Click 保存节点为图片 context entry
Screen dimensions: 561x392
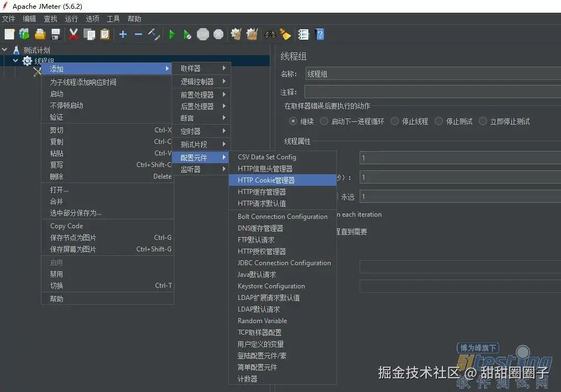(x=108, y=238)
